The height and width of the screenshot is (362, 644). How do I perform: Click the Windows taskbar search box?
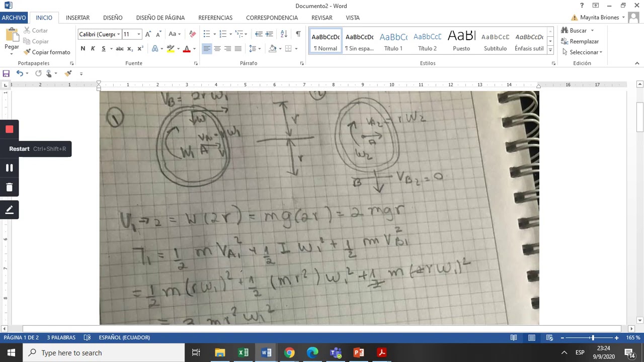(104, 353)
